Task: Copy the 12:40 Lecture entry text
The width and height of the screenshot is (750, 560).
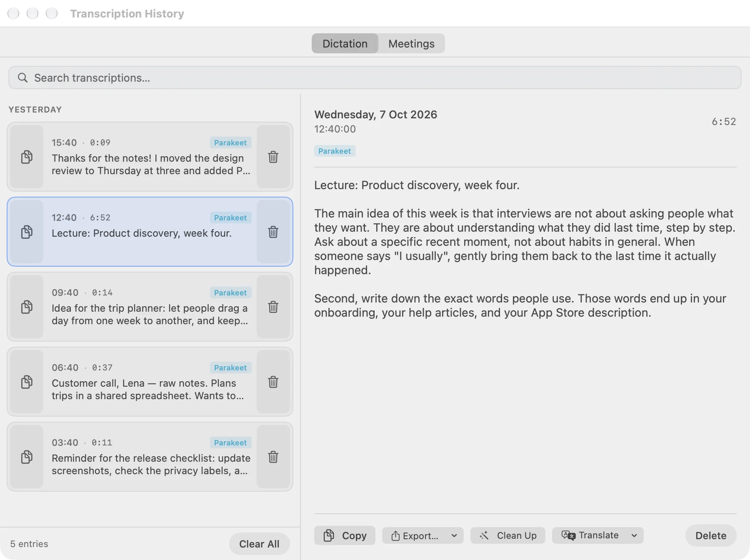Action: pyautogui.click(x=27, y=232)
